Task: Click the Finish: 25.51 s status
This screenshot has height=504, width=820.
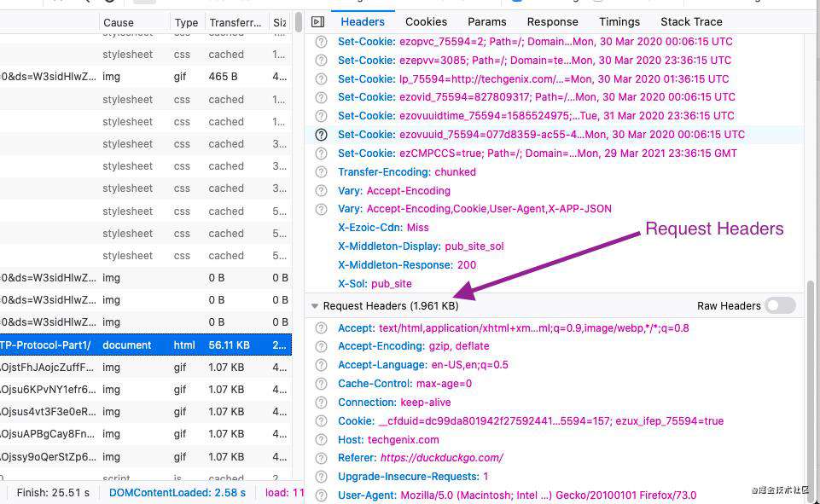Action: point(53,493)
